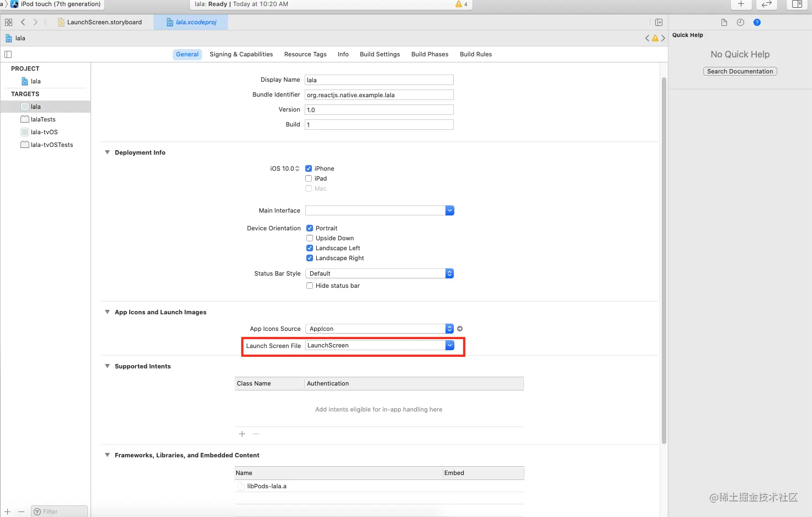
Task: Click Search Documentation button
Action: (740, 71)
